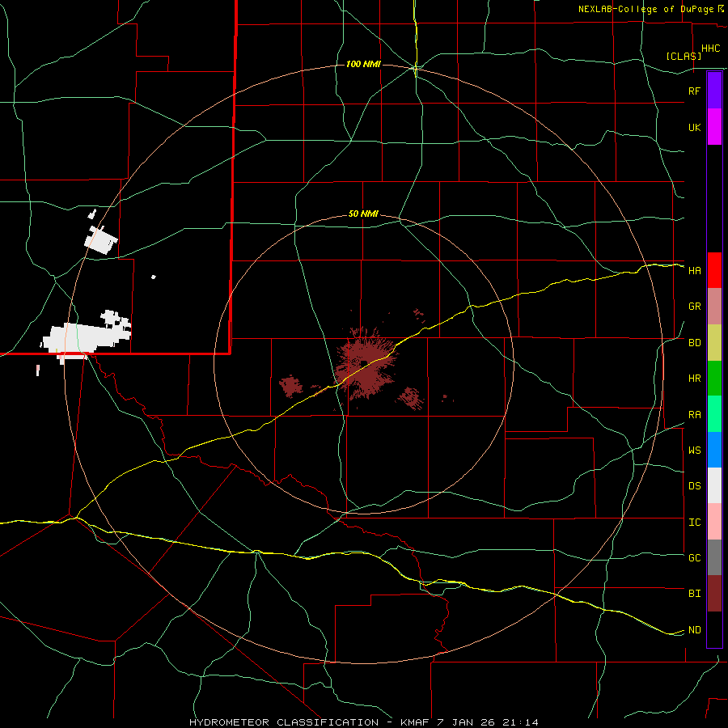Click the [CLAS] units label
This screenshot has width=728, height=728.
tap(684, 56)
